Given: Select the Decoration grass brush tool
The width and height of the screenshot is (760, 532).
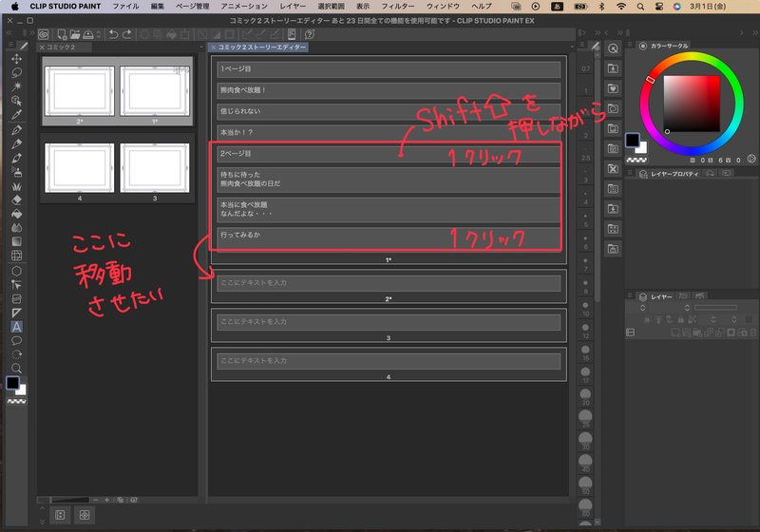Looking at the screenshot, I should coord(16,186).
